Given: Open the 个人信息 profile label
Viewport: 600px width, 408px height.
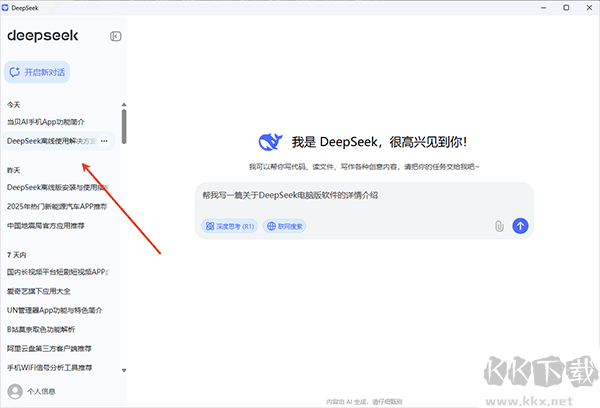Looking at the screenshot, I should point(41,392).
